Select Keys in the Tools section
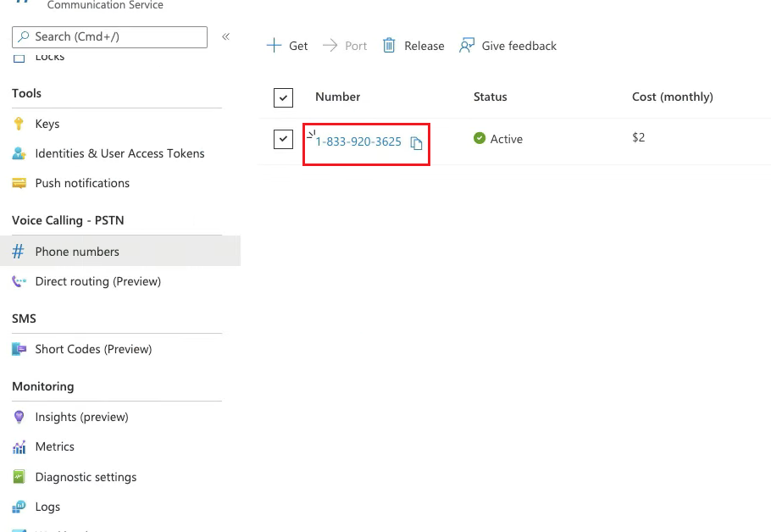 45,123
